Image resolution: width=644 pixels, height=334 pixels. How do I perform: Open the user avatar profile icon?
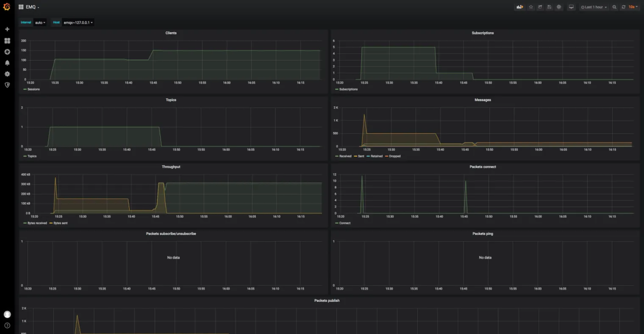[x=7, y=315]
